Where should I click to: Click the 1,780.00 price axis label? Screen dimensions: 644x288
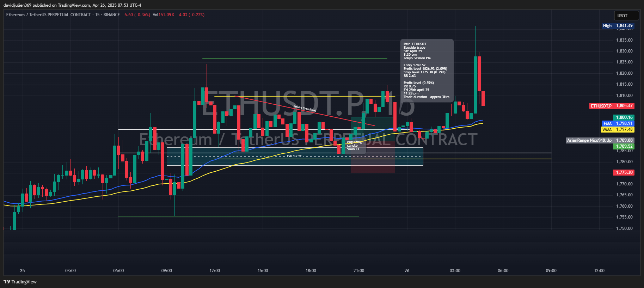pos(624,162)
